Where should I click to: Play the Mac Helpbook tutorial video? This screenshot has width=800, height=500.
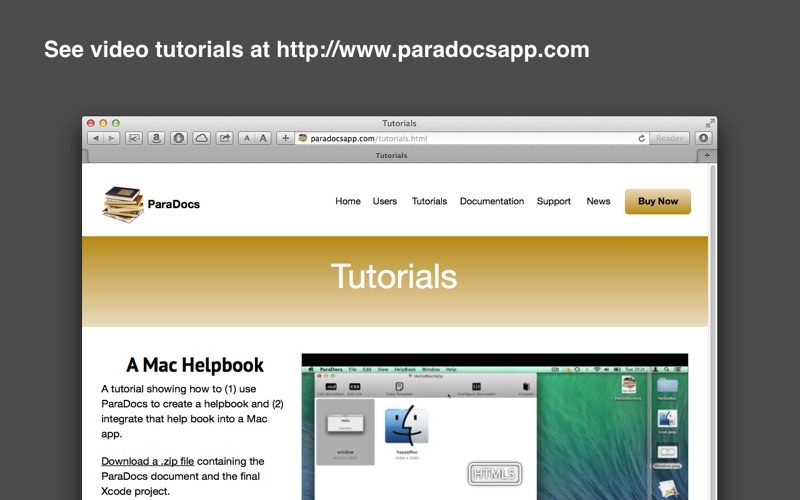495,427
